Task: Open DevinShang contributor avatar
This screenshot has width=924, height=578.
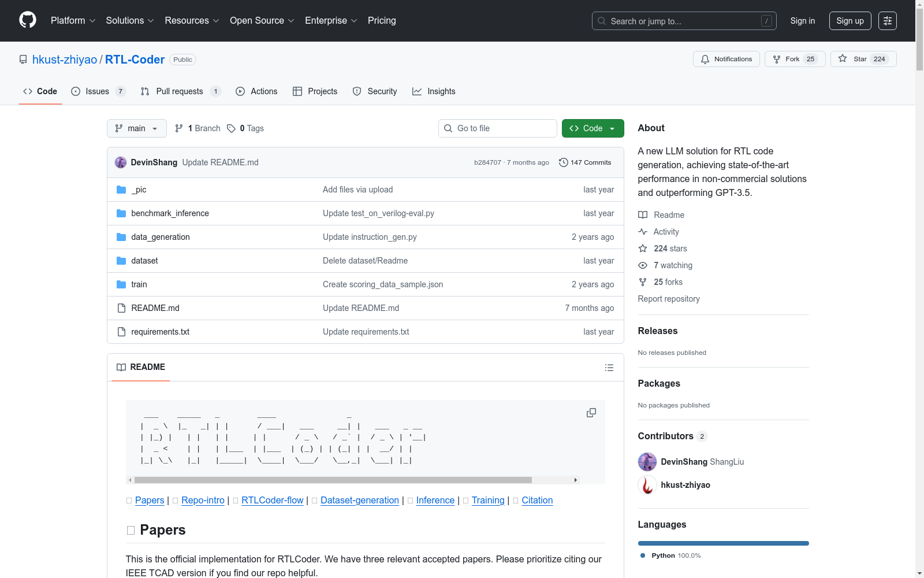Action: click(647, 462)
